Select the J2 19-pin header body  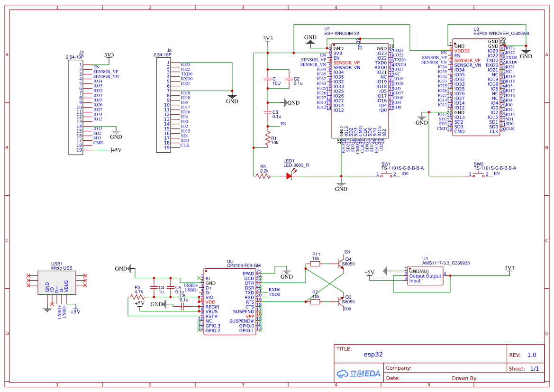[76, 108]
